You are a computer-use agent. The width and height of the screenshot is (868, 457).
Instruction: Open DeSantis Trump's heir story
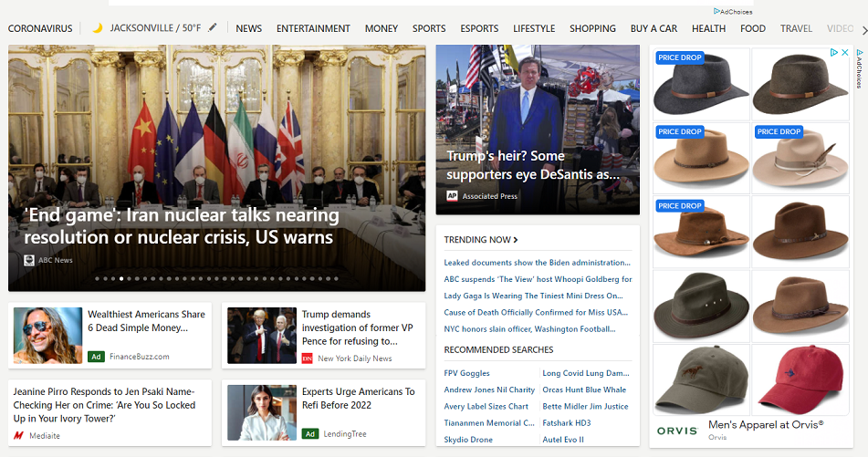click(532, 165)
